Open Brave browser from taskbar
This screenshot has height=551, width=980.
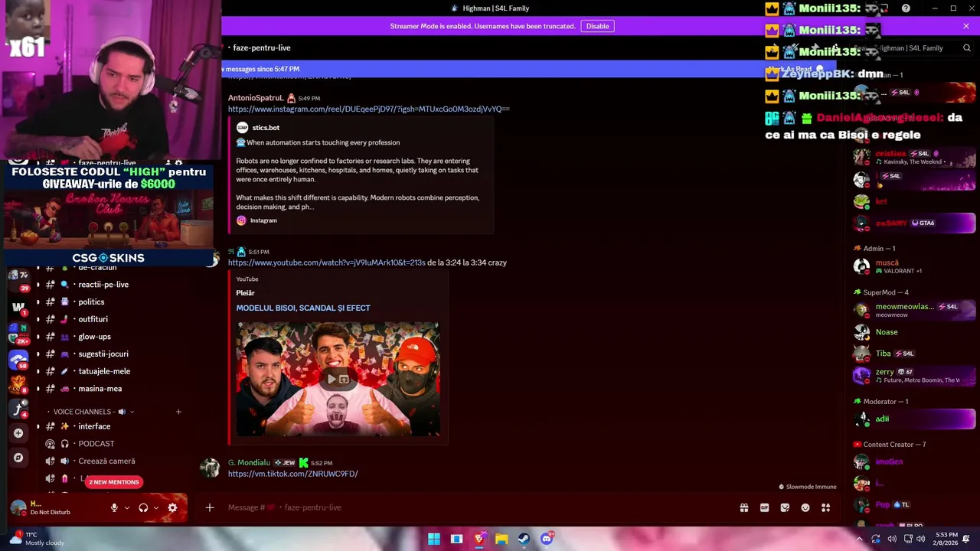click(x=479, y=539)
